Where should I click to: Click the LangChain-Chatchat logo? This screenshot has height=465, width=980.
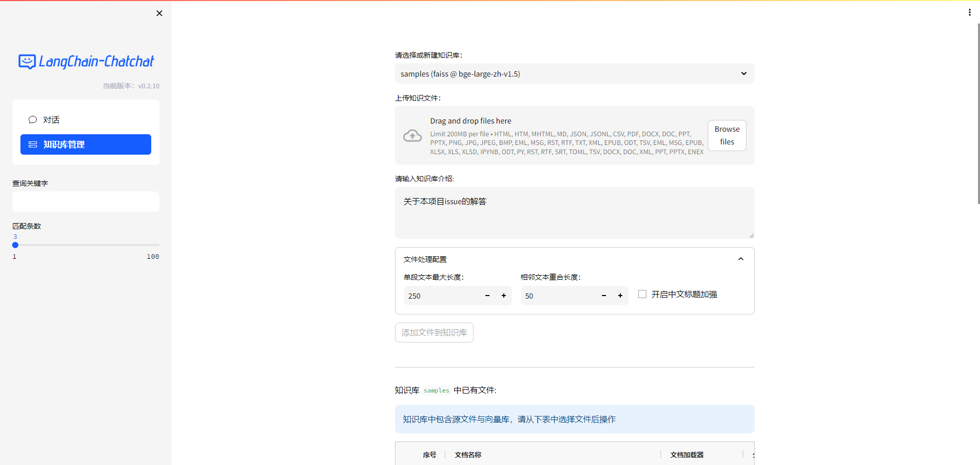coord(86,62)
